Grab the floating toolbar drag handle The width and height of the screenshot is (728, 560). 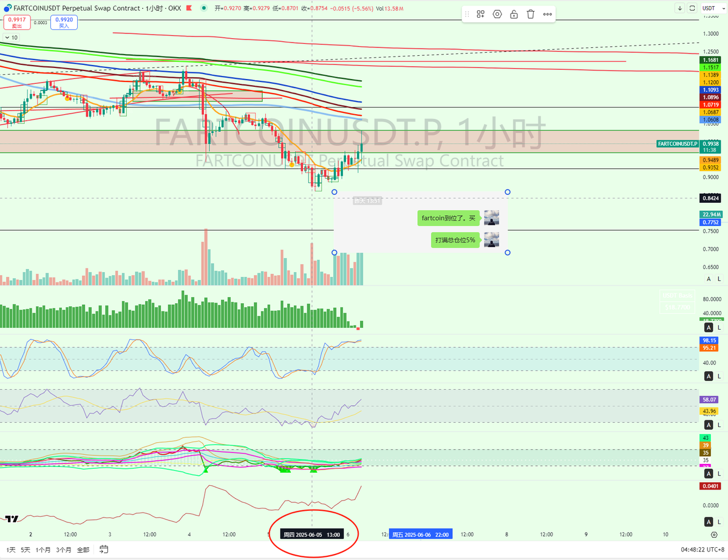click(467, 15)
